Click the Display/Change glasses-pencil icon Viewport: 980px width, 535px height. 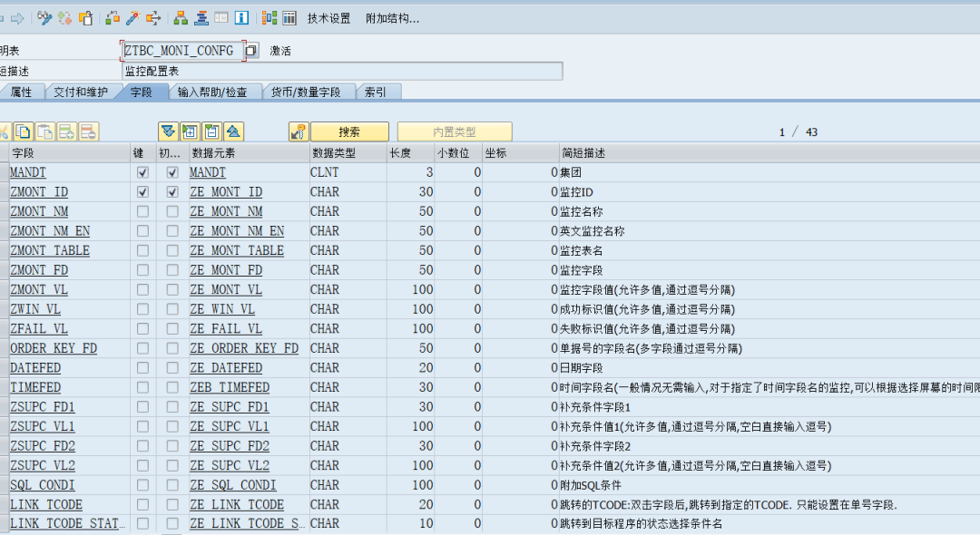click(x=44, y=18)
